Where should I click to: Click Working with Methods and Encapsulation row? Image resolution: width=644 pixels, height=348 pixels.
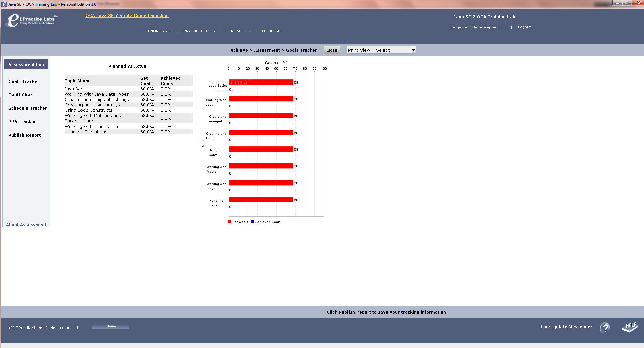(128, 118)
